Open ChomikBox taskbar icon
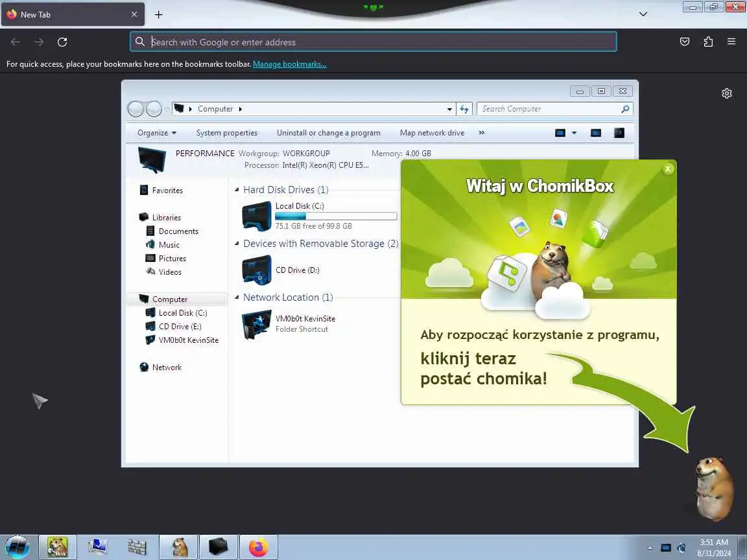 tap(57, 546)
